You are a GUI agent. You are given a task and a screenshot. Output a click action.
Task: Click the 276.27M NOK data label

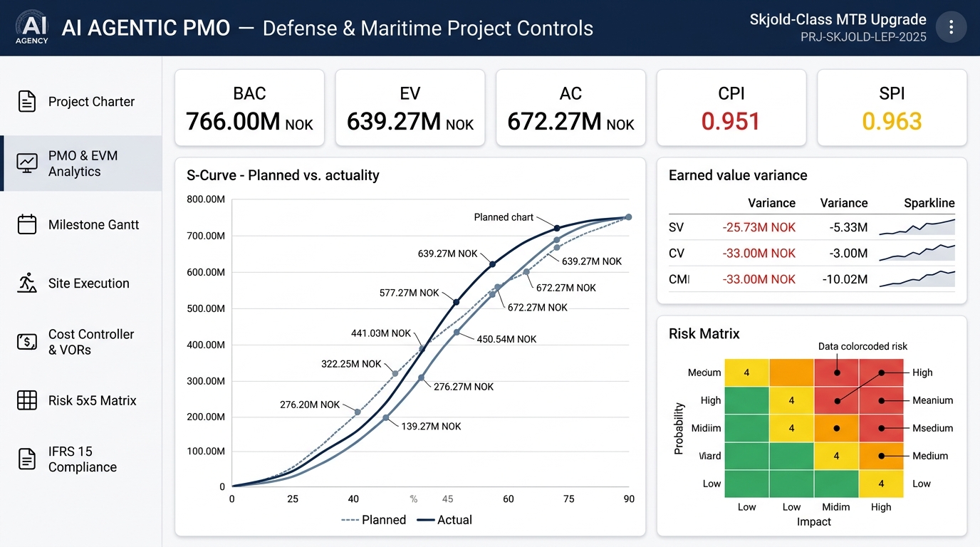(x=464, y=387)
